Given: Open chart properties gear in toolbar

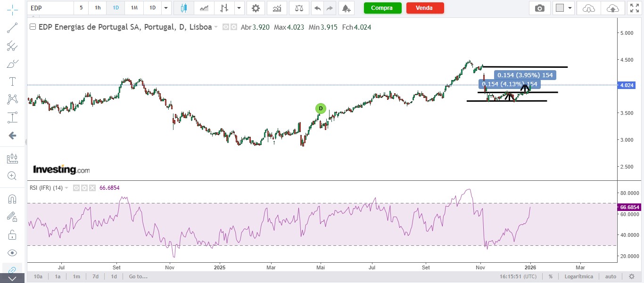Looking at the screenshot, I should (256, 8).
